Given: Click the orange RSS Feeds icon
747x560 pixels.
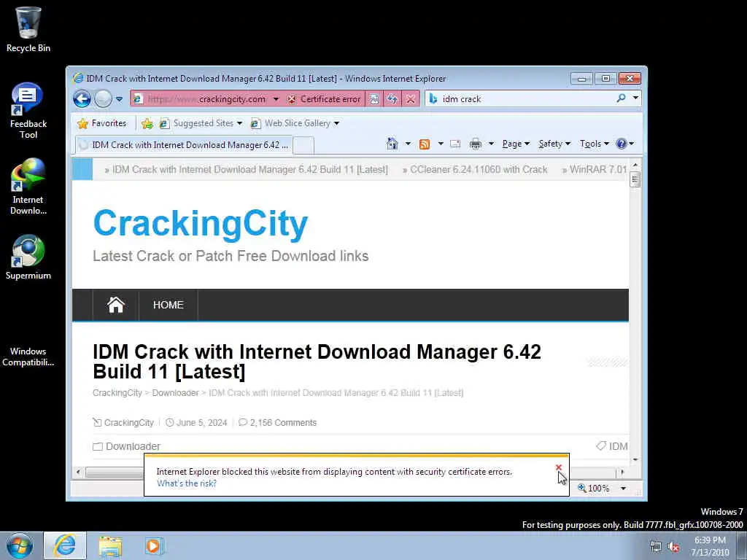Looking at the screenshot, I should 424,144.
